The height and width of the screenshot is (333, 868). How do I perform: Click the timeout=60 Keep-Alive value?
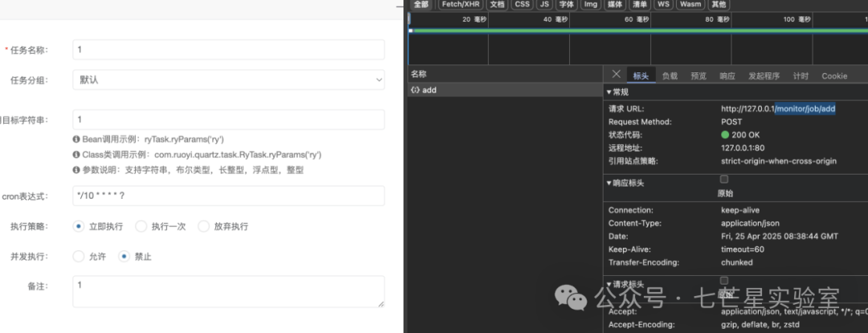tap(743, 249)
